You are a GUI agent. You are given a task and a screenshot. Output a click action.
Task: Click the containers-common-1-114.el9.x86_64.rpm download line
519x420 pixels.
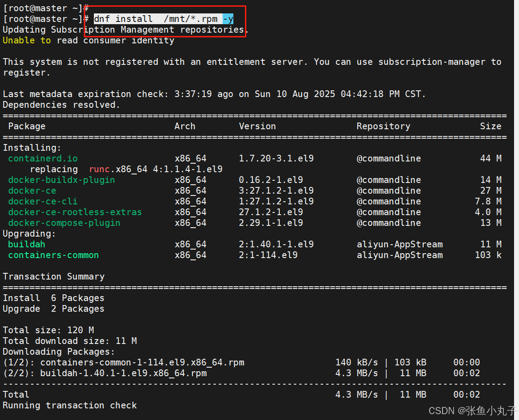click(241, 362)
